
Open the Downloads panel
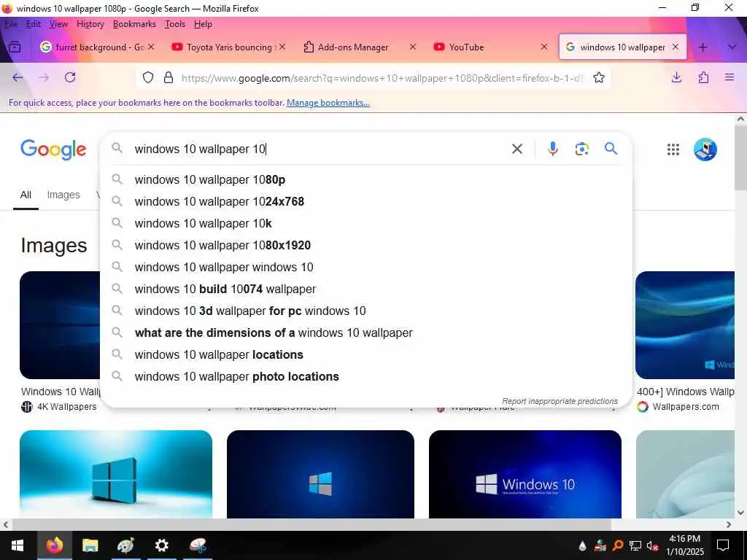point(676,77)
